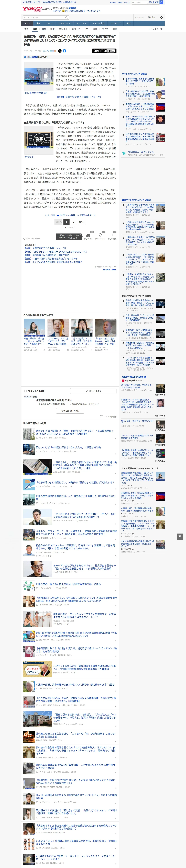Click recommender name 石渡嶺司
This screenshot has height=868, width=186.
click(x=34, y=57)
